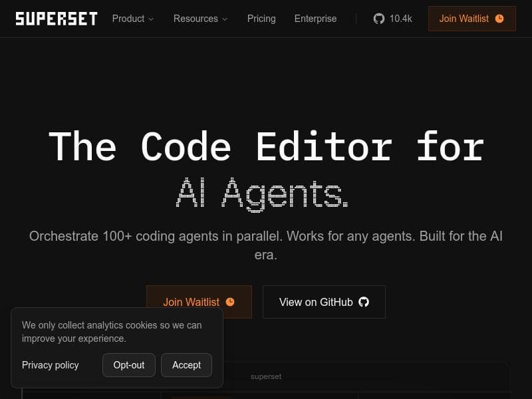Open the Resources menu
532x399 pixels.
[200, 19]
